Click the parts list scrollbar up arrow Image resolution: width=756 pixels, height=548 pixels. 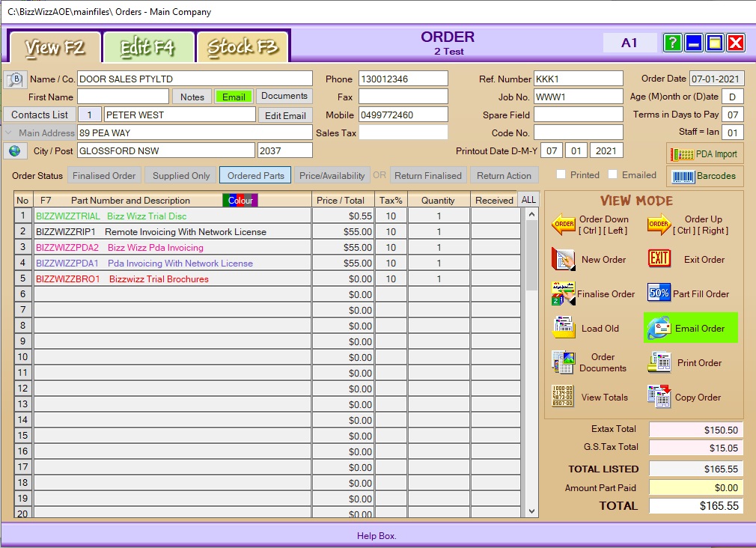(531, 214)
